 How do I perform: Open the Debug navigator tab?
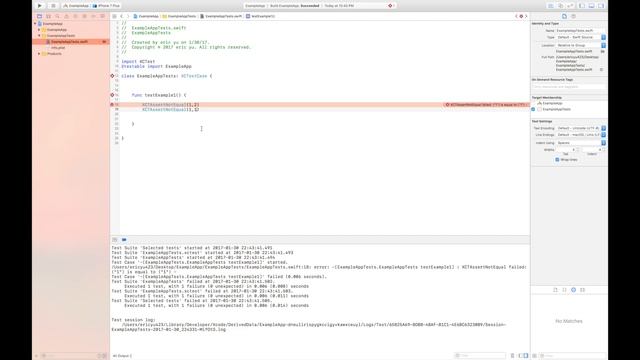pos(84,16)
